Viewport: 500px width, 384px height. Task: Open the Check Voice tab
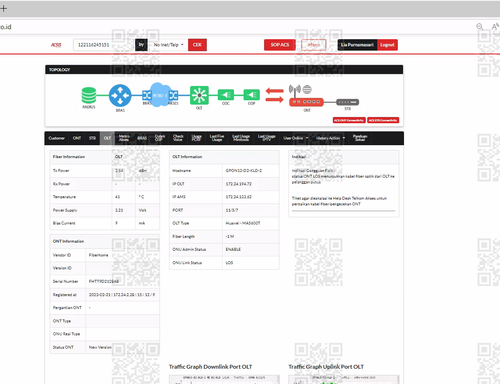click(178, 138)
